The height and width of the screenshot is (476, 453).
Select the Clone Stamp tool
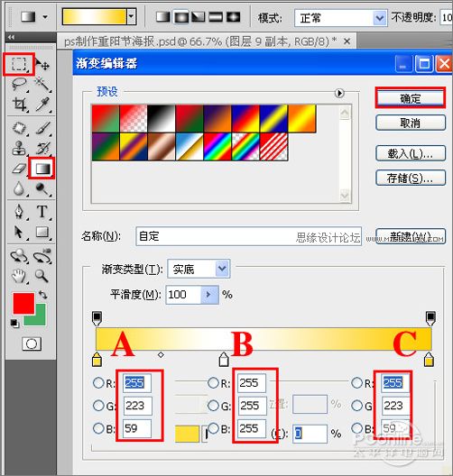19,148
